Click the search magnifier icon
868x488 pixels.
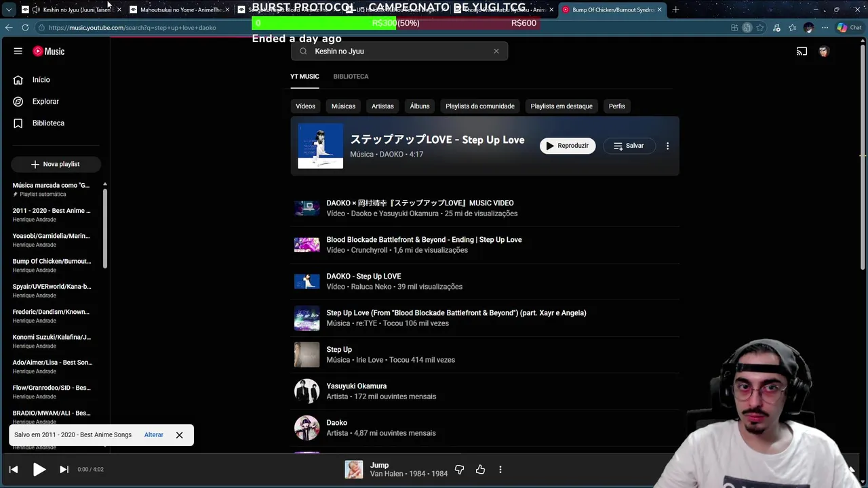303,51
